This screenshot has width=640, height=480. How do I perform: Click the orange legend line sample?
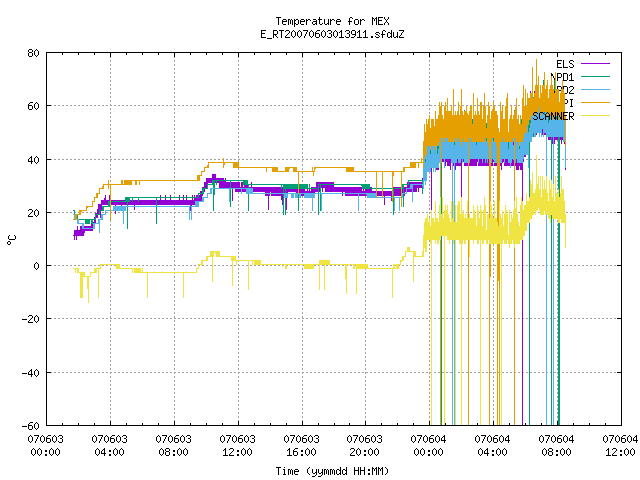click(595, 102)
